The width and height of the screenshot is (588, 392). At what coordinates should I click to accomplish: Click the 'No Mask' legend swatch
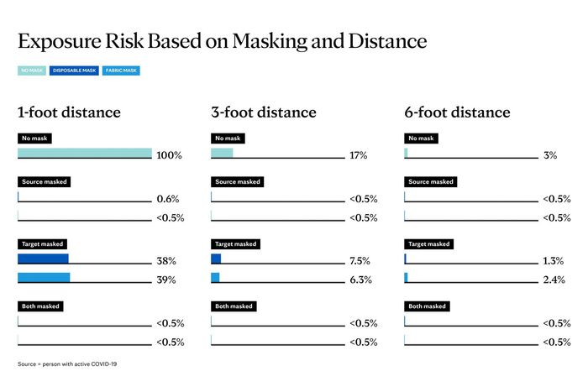tap(32, 71)
